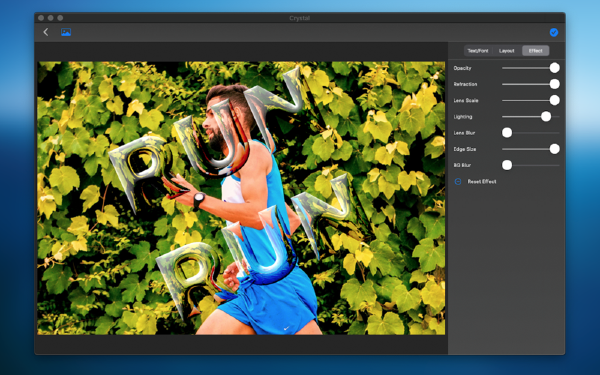Click the Lens Scale slider knob
Image resolution: width=600 pixels, height=375 pixels.
[x=554, y=100]
